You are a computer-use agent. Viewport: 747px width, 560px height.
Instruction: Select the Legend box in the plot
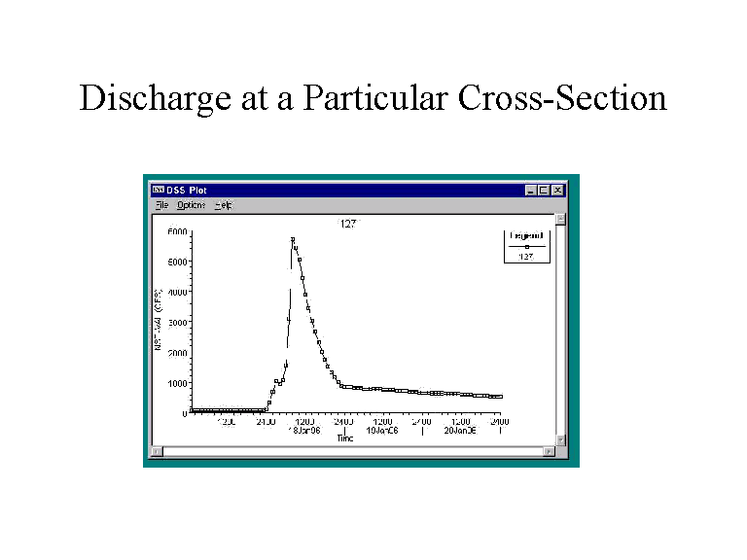[x=525, y=247]
